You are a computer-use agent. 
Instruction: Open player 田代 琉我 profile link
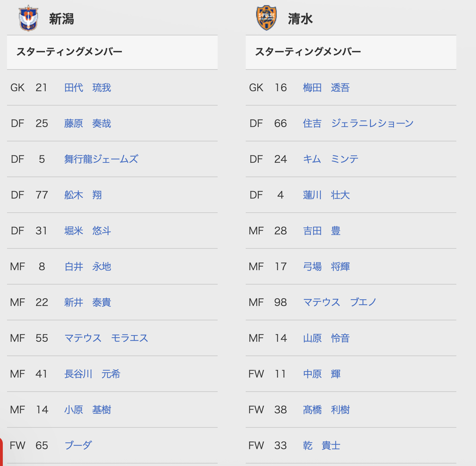pos(88,88)
